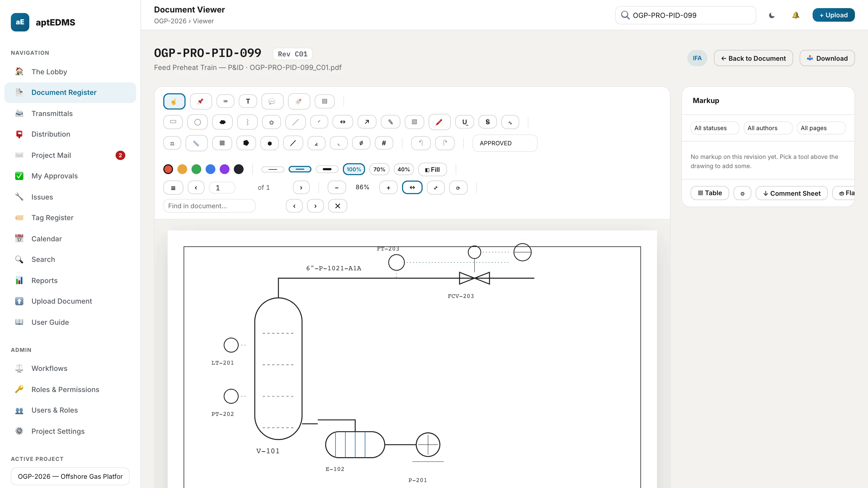Jump to next find result

315,206
